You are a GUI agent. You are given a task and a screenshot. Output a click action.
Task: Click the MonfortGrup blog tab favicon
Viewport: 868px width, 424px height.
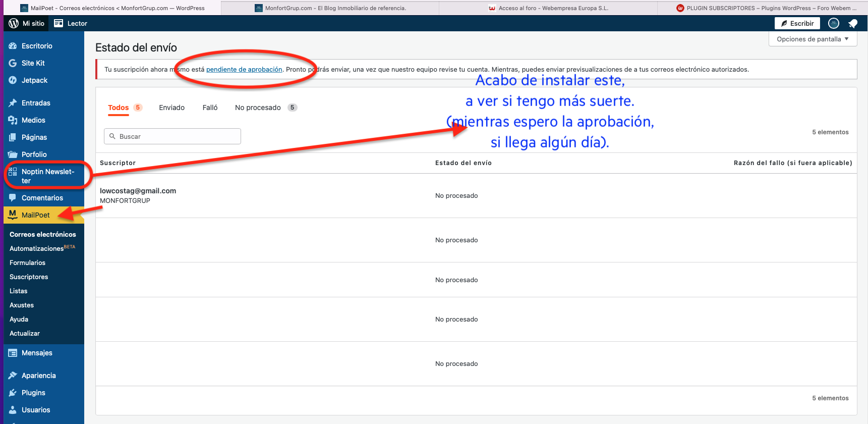coord(259,8)
